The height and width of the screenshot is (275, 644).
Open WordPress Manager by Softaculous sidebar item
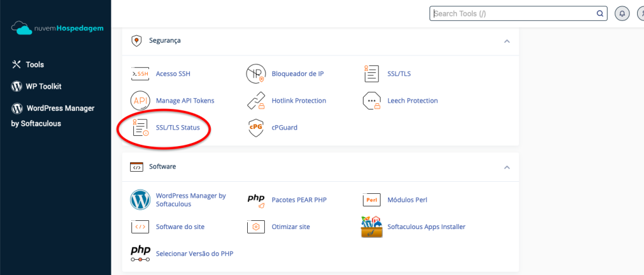click(53, 116)
